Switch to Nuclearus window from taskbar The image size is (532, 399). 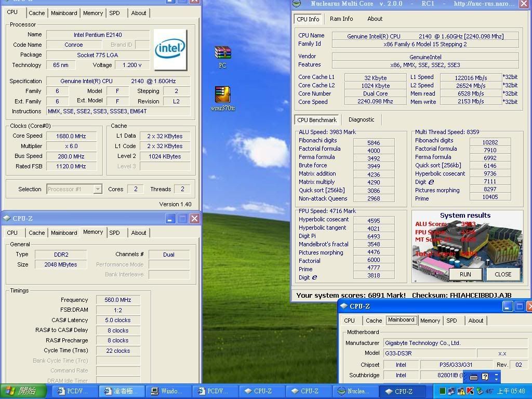tap(356, 391)
